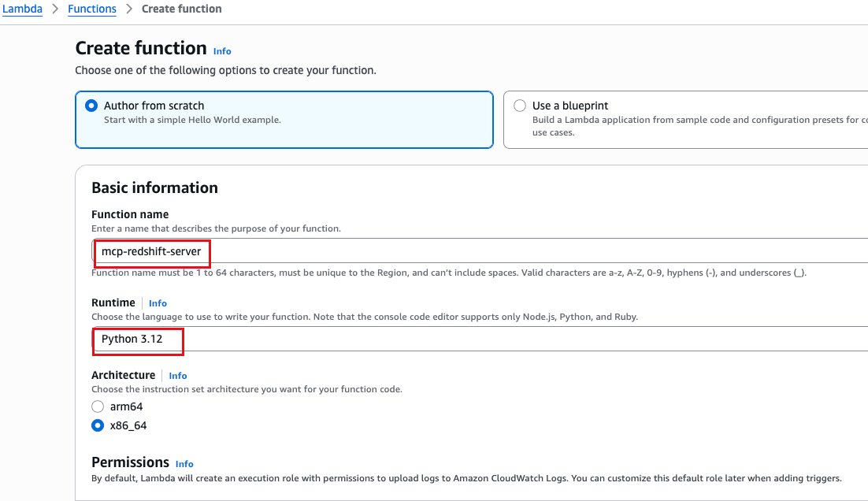This screenshot has height=501, width=868.
Task: Open the Lambda breadcrumb link
Action: pyautogui.click(x=22, y=9)
